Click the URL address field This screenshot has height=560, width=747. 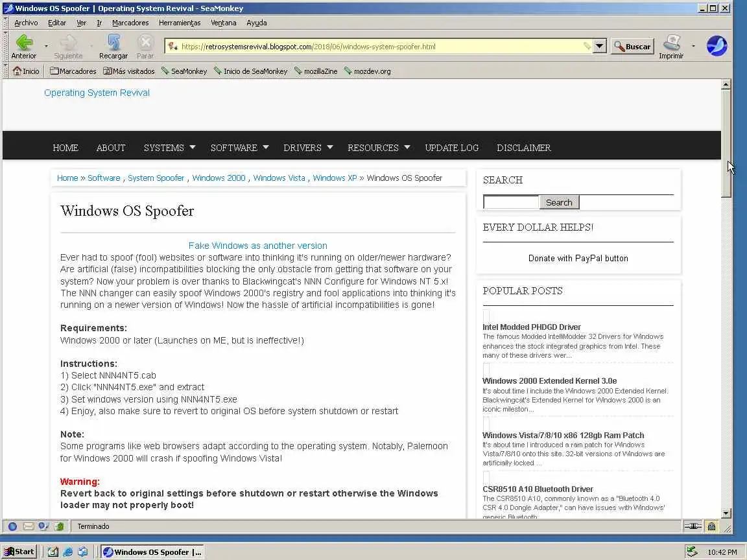[381, 46]
